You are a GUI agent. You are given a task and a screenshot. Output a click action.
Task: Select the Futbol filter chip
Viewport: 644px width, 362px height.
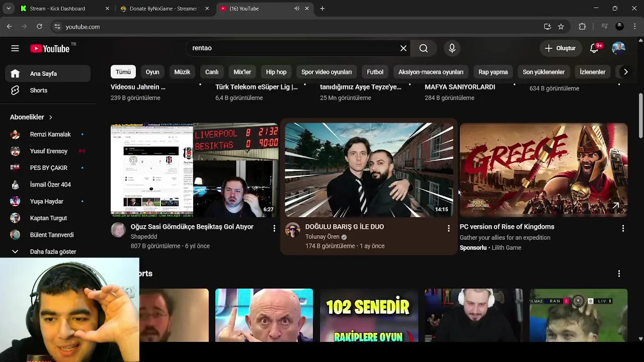375,72
